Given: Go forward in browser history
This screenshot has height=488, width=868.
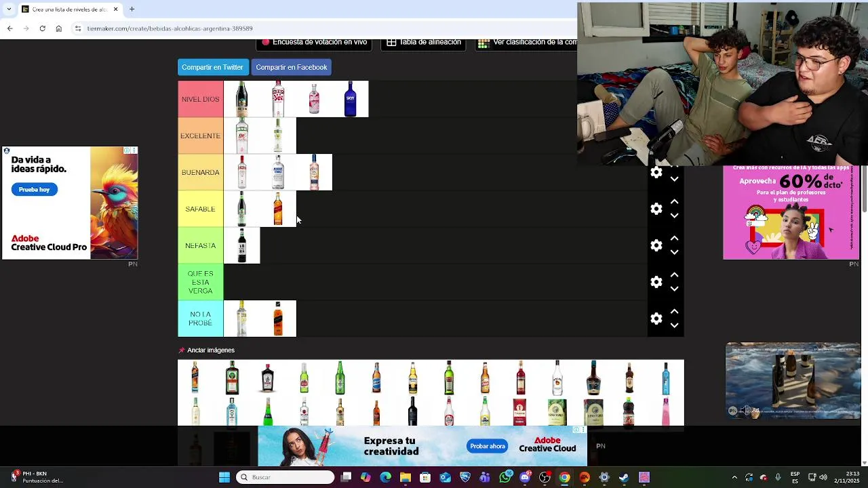Looking at the screenshot, I should [26, 28].
